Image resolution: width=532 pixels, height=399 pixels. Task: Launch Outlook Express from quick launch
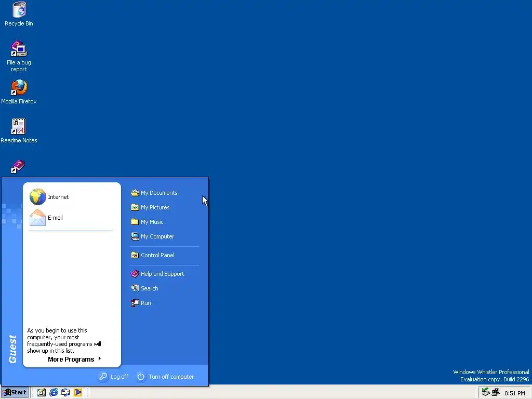tap(65, 393)
